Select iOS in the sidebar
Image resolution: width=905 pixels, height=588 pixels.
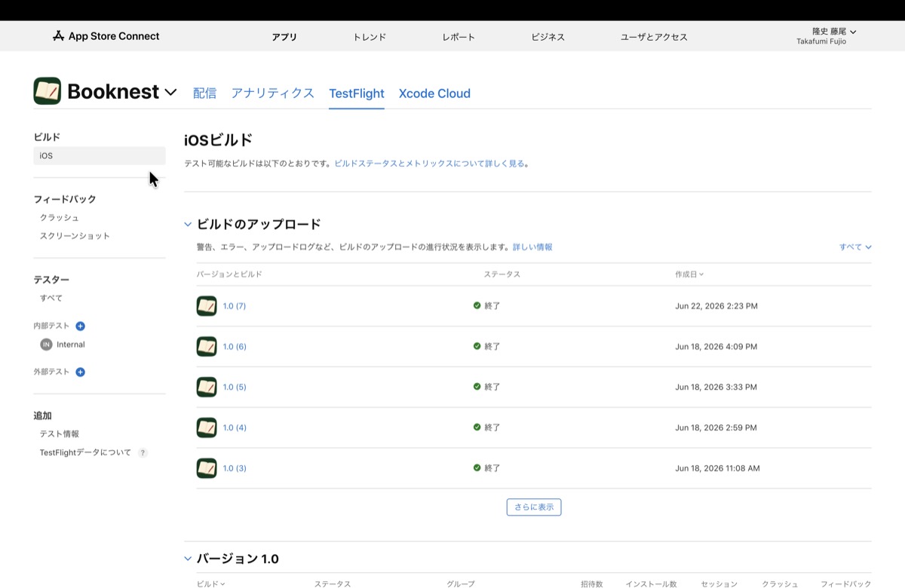pos(100,156)
